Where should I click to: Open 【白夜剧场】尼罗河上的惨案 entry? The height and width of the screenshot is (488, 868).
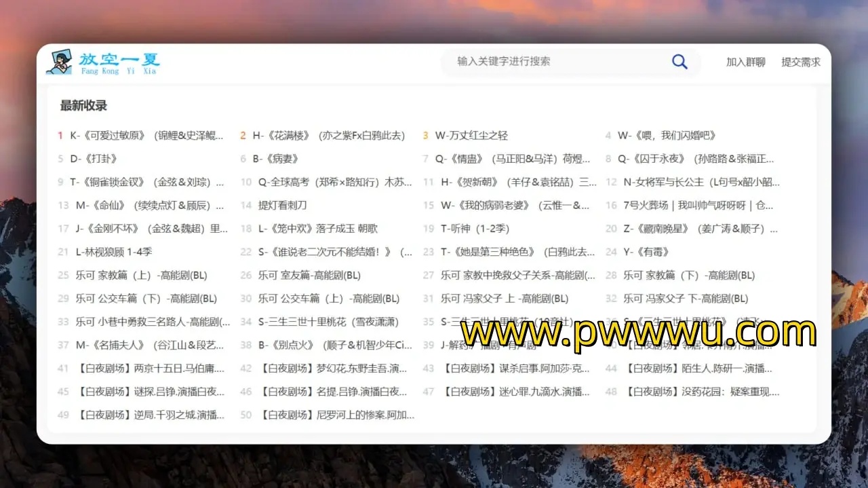pyautogui.click(x=336, y=415)
